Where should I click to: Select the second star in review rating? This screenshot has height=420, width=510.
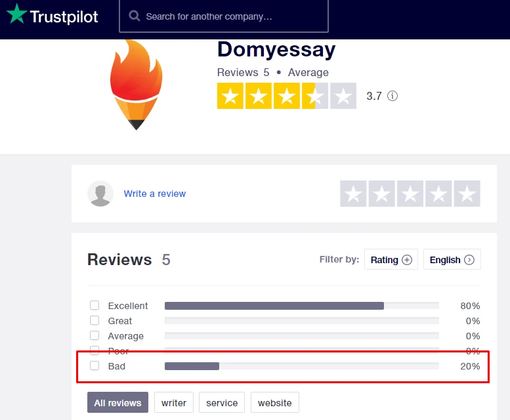381,194
